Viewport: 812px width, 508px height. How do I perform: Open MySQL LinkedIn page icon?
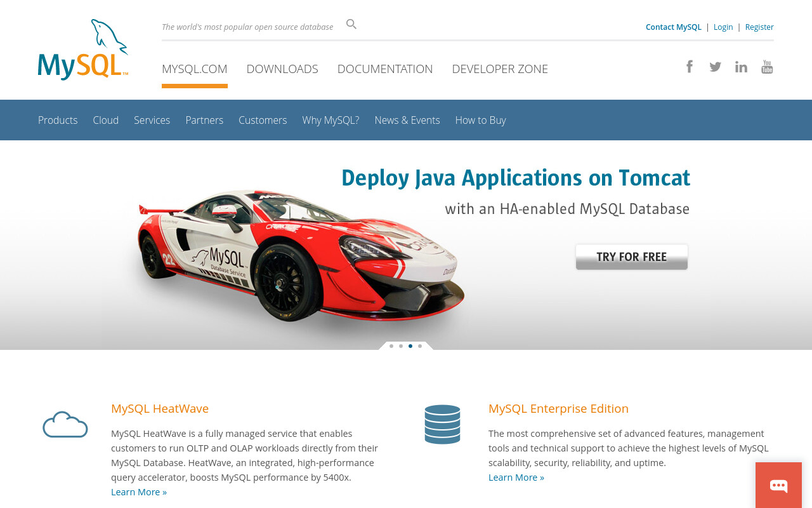point(741,67)
